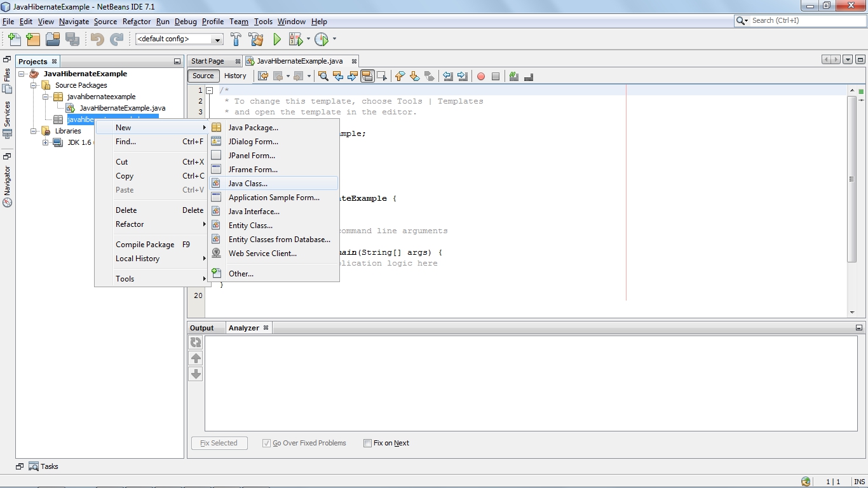
Task: Collapse Source Packages tree node
Action: pyautogui.click(x=34, y=85)
